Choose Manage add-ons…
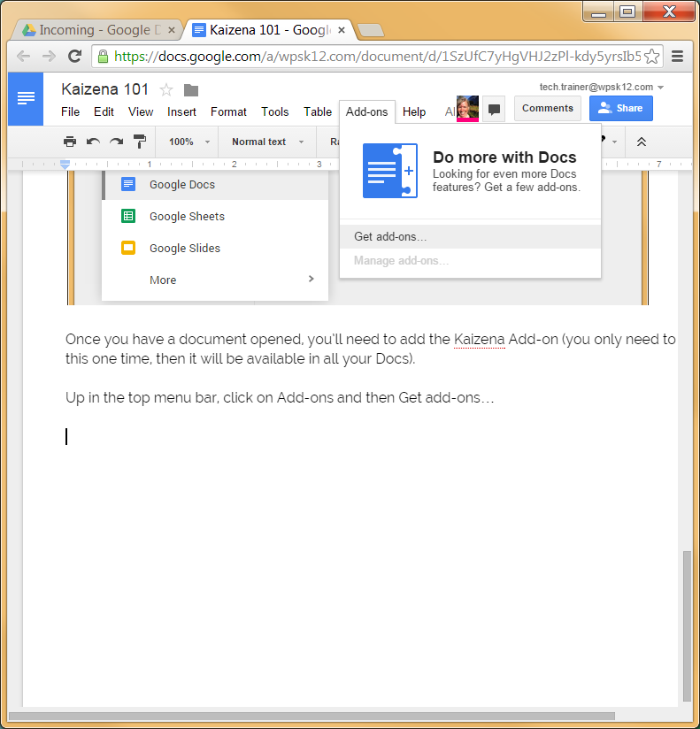This screenshot has width=700, height=729. tap(470, 260)
